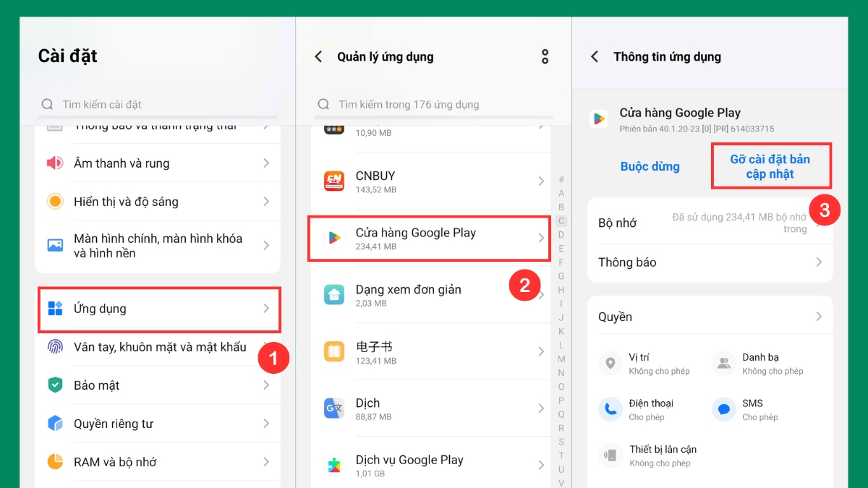Expand the Quyền permissions chevron
The height and width of the screenshot is (488, 868).
point(819,317)
